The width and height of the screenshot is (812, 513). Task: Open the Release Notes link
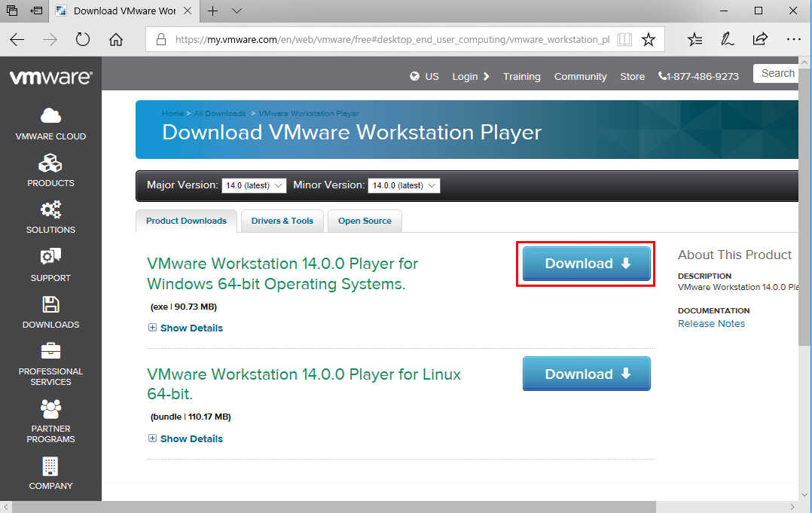(x=712, y=323)
